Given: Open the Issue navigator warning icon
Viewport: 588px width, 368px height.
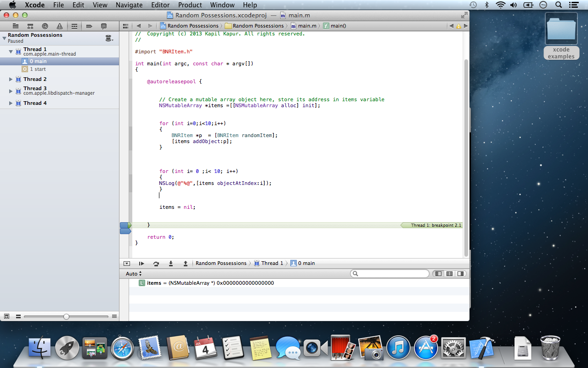Looking at the screenshot, I should (x=60, y=26).
